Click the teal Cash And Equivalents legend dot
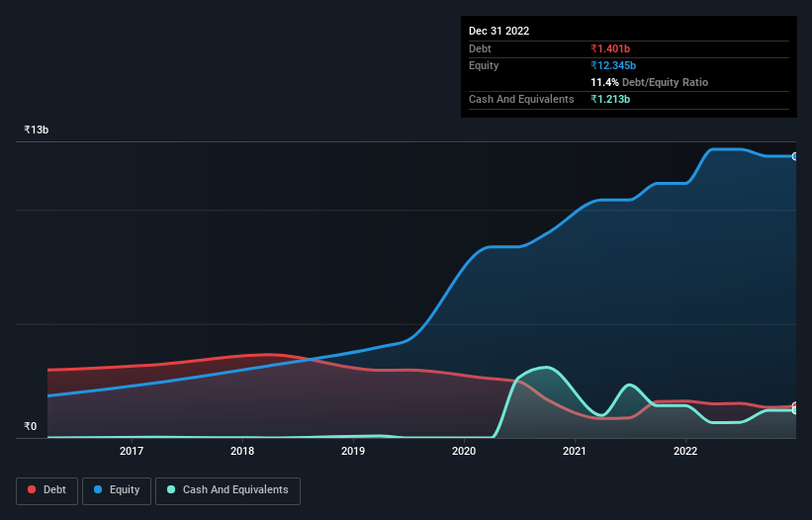 (171, 489)
